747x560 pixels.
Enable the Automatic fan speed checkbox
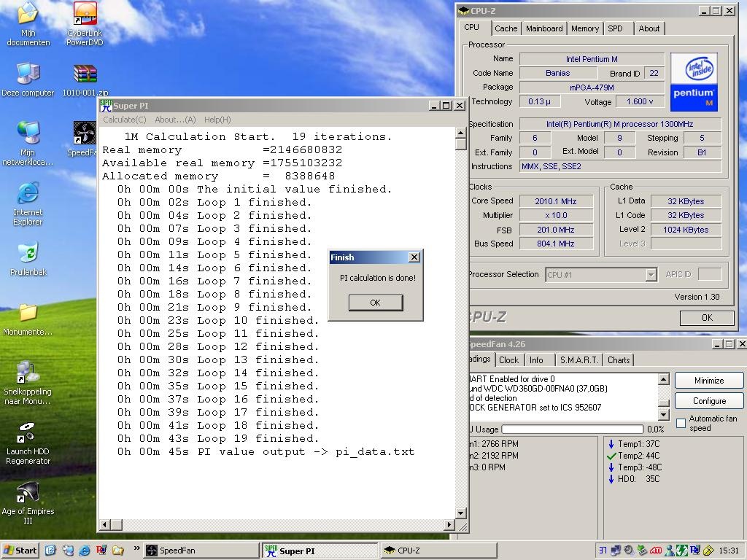click(681, 423)
